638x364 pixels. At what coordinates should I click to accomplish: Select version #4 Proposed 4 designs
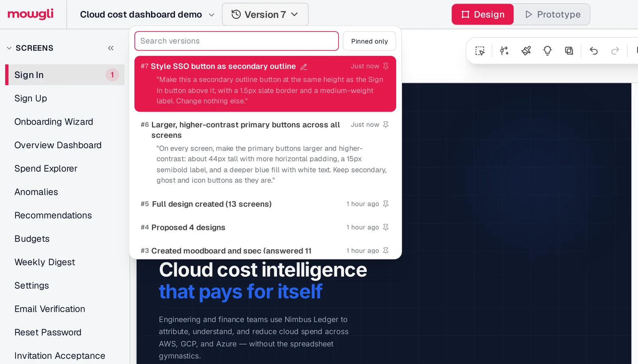265,227
